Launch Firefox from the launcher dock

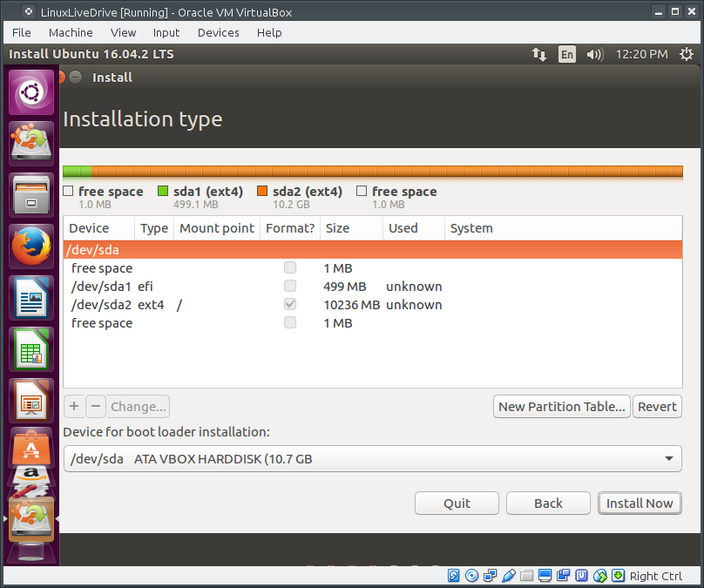[x=31, y=245]
